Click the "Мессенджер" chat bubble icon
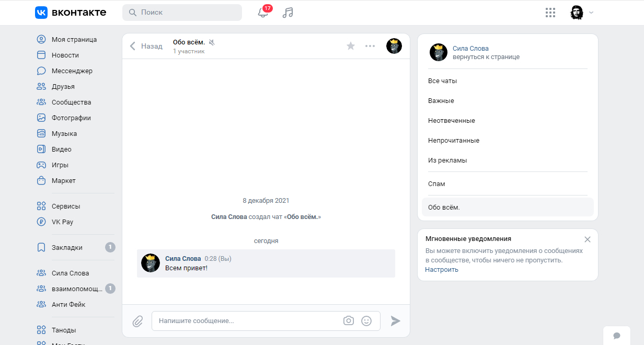Screen dimensions: 644x345 coord(41,71)
